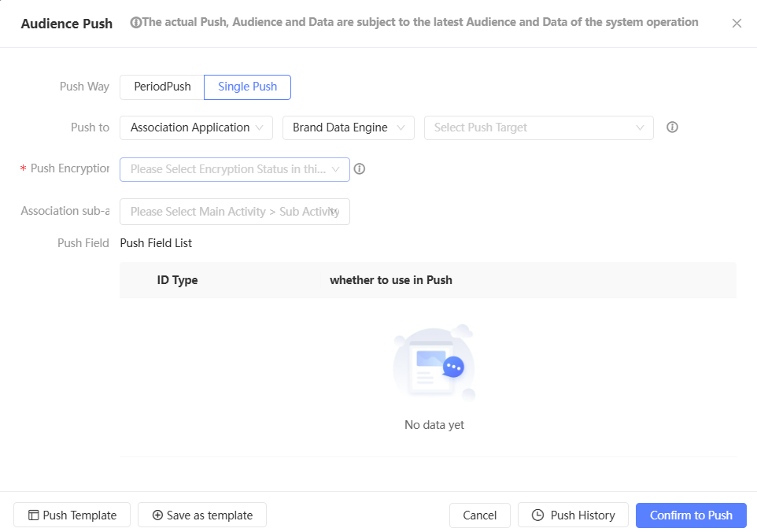Open the Association Application dropdown
Screen dimensions: 757x532
click(197, 127)
